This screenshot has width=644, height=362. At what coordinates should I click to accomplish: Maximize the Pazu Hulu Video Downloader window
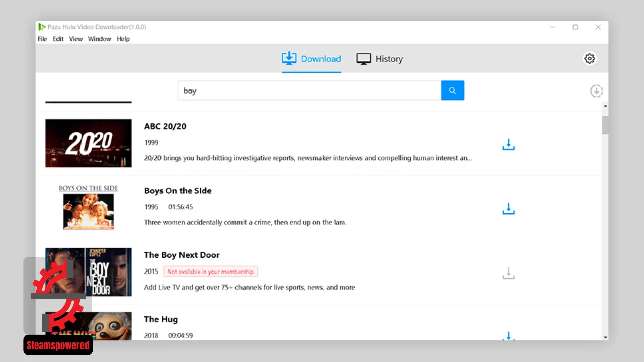tap(575, 27)
